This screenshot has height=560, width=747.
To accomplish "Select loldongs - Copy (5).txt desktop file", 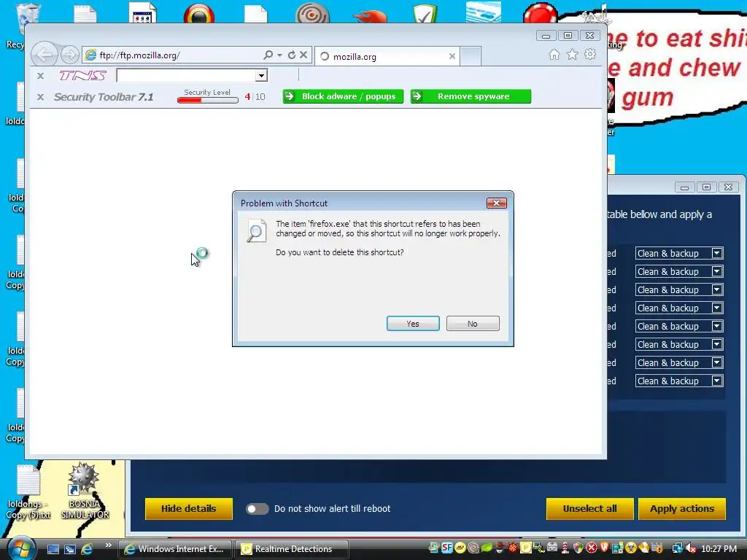I will (x=28, y=492).
